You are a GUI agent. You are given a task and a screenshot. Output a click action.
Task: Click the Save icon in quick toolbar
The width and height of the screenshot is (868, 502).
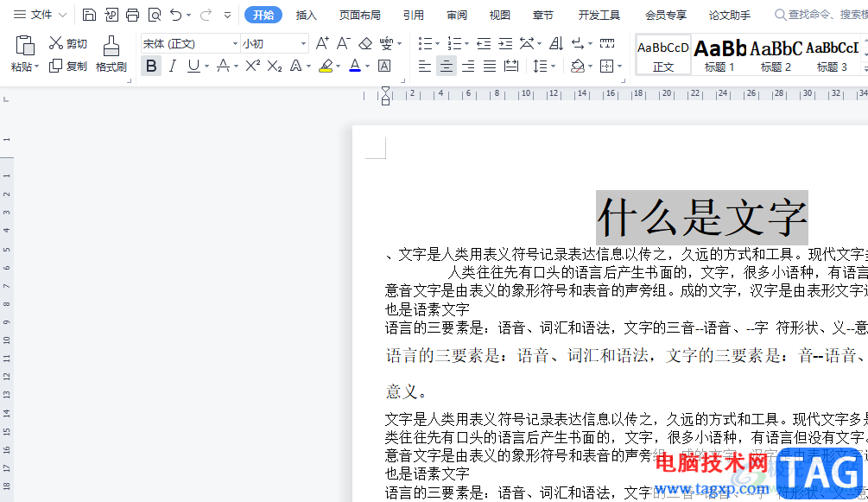click(89, 15)
